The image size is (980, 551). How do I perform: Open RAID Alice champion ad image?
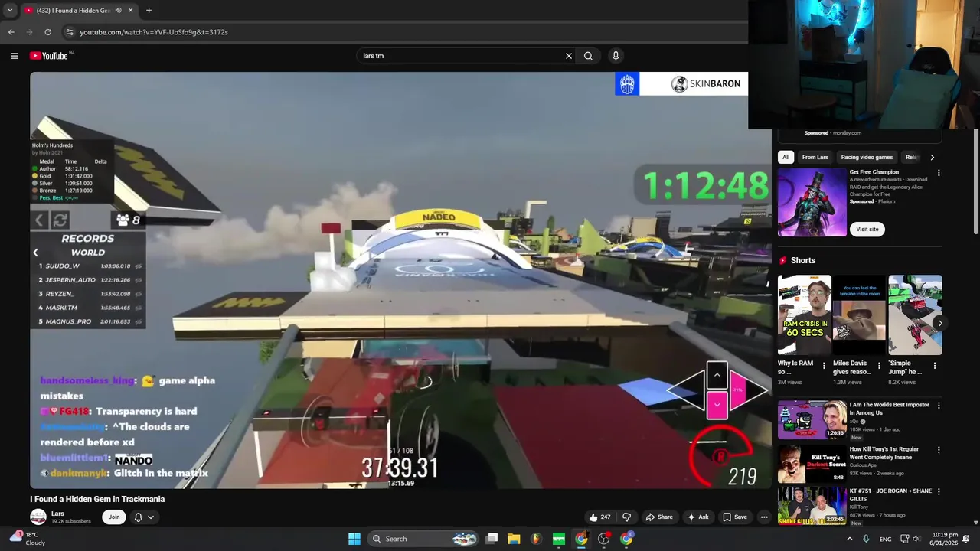812,202
